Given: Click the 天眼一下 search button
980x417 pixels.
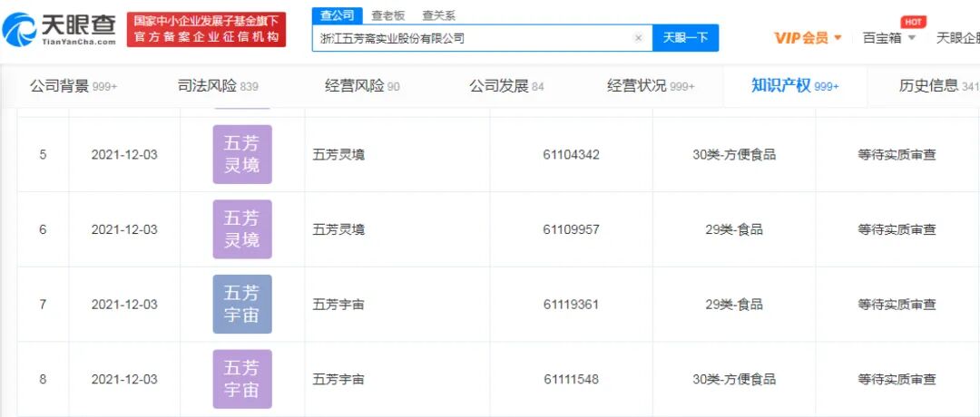Looking at the screenshot, I should coord(686,38).
